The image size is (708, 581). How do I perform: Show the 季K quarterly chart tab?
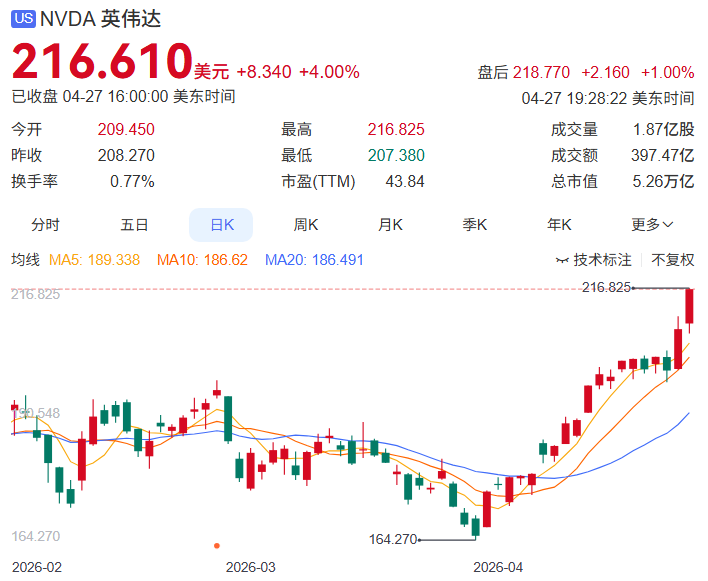[x=474, y=225]
